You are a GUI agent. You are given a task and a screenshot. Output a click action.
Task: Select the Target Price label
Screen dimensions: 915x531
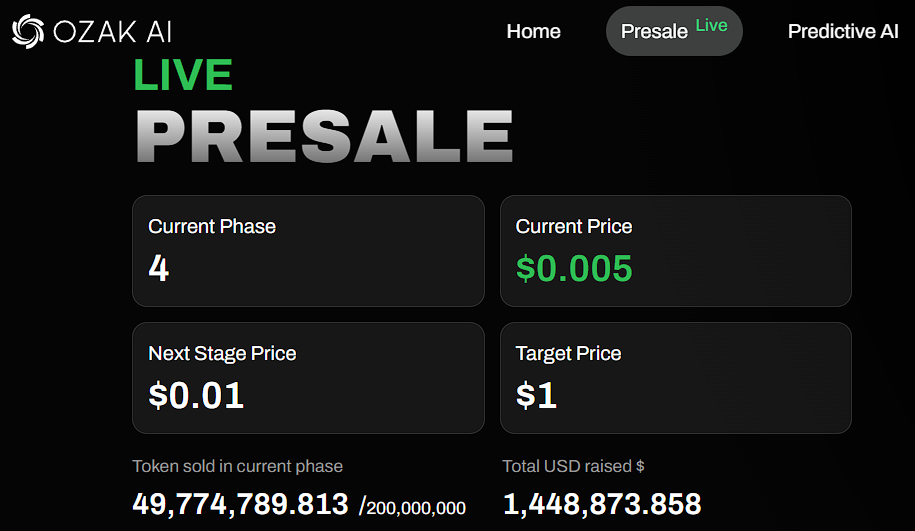568,353
